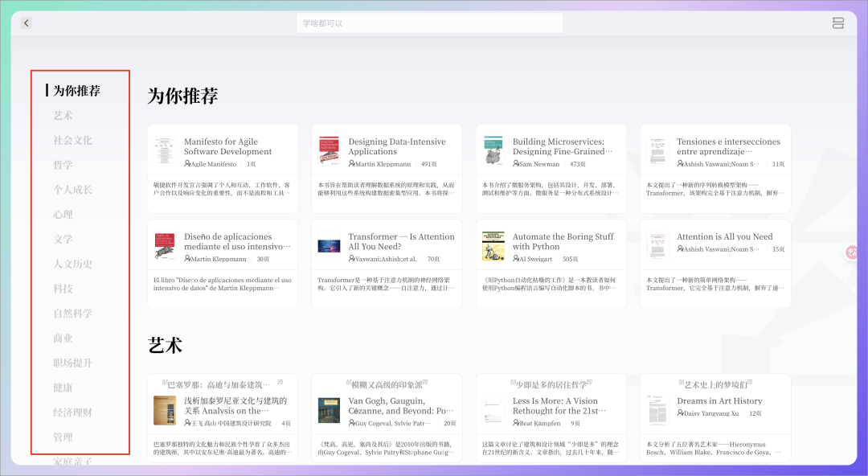The width and height of the screenshot is (868, 476).
Task: Select 人文历史 in the sidebar
Action: coord(72,264)
